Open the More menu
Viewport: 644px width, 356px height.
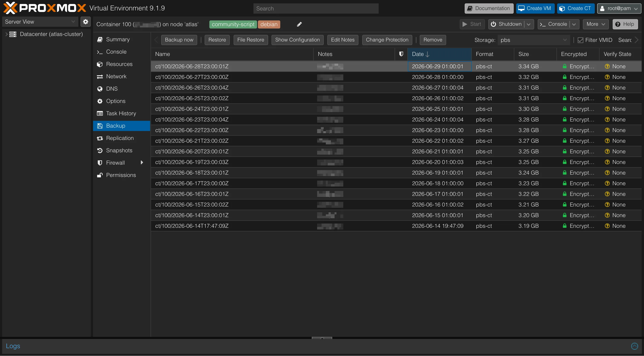[596, 24]
